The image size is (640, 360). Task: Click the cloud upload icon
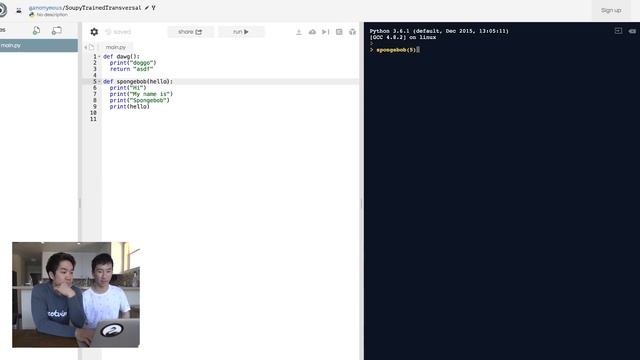[x=312, y=32]
